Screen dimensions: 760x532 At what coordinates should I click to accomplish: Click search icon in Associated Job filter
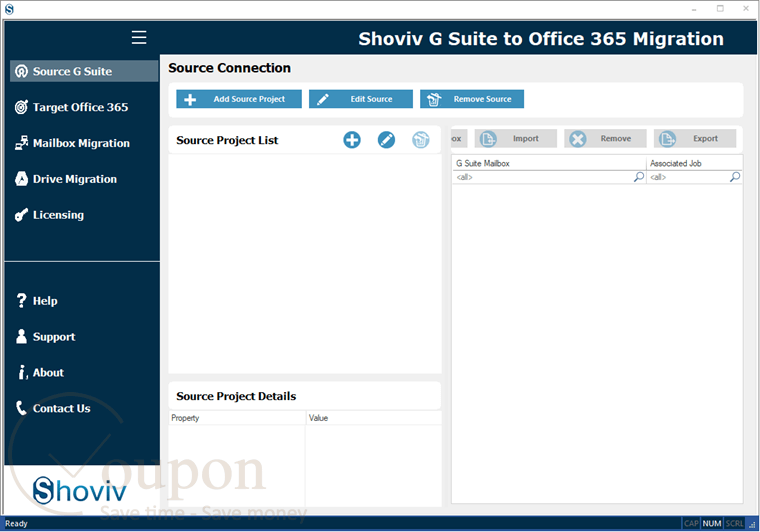click(735, 177)
